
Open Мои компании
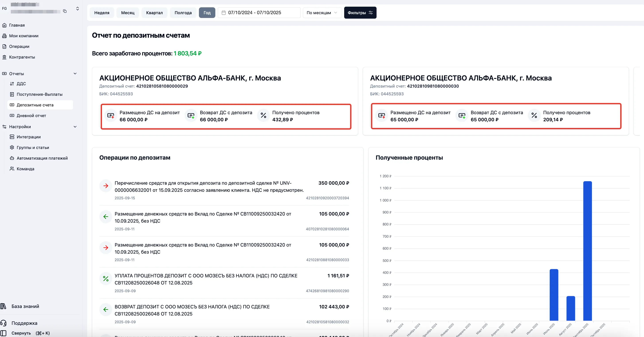tap(24, 36)
